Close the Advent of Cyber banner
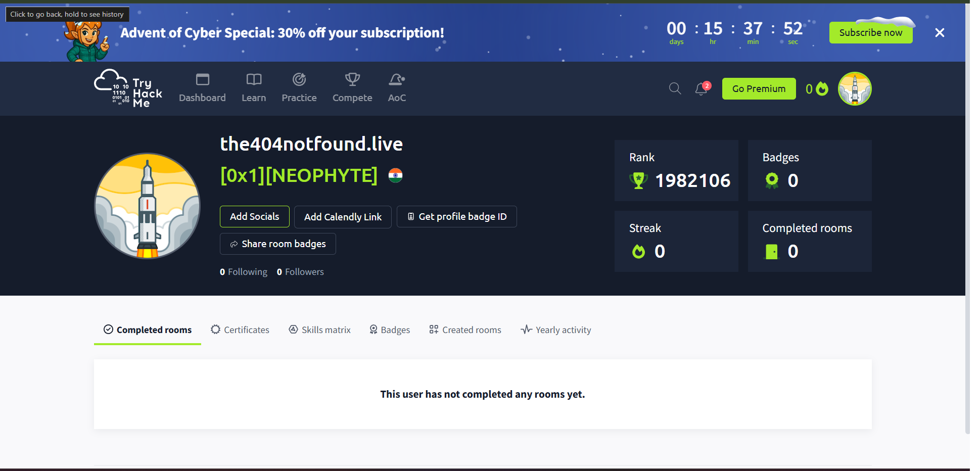 pyautogui.click(x=940, y=33)
